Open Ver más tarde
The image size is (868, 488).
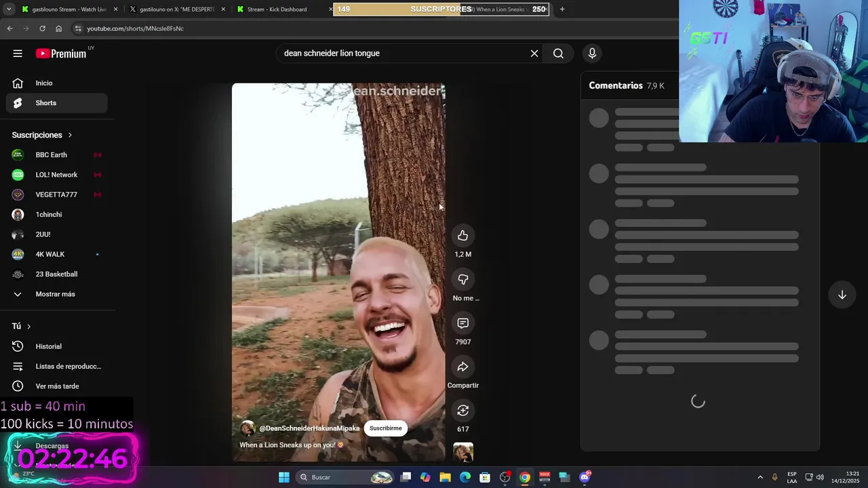(57, 386)
